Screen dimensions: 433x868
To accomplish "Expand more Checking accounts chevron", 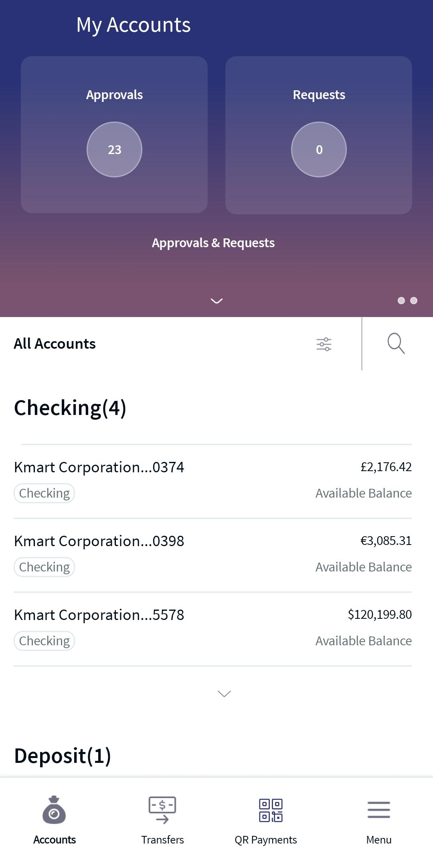I will pyautogui.click(x=224, y=694).
